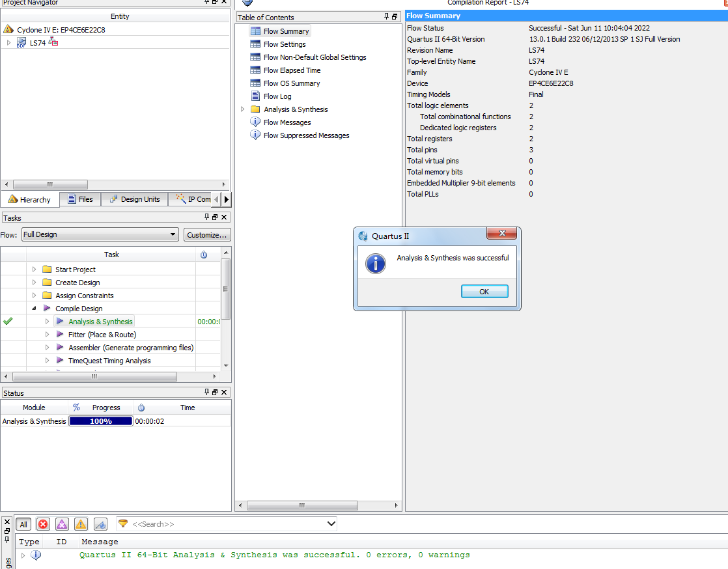Expand TimeQuest Timing Analysis task
Viewport: 728px width, 569px height.
[x=47, y=360]
